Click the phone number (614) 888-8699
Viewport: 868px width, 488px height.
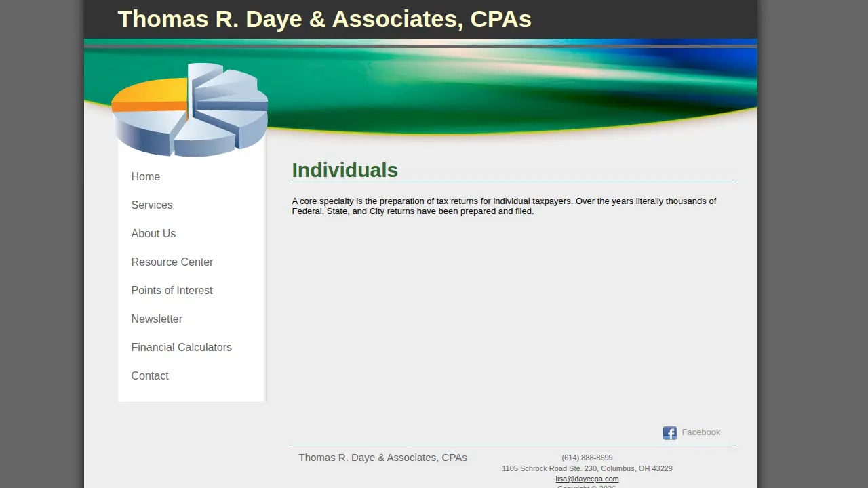pyautogui.click(x=587, y=457)
